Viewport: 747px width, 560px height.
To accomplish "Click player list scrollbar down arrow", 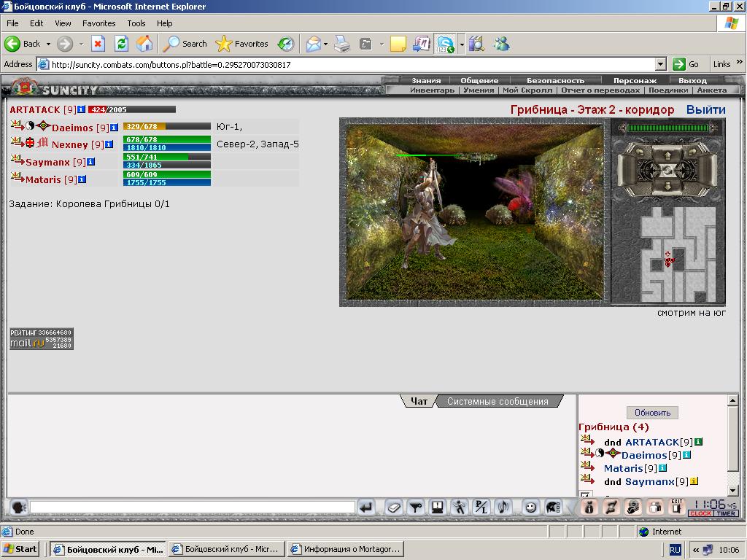I will pyautogui.click(x=733, y=491).
